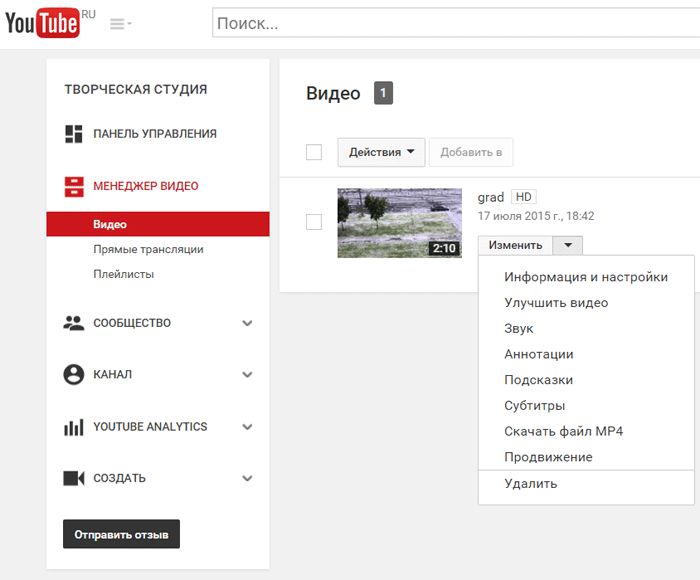Open the Действия dropdown
The width and height of the screenshot is (700, 580).
[381, 152]
